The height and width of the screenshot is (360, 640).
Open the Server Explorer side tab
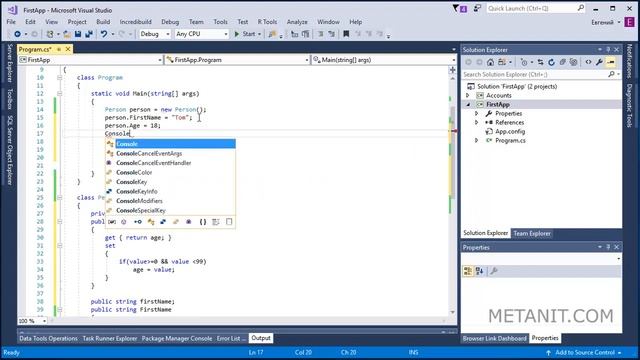(x=10, y=62)
